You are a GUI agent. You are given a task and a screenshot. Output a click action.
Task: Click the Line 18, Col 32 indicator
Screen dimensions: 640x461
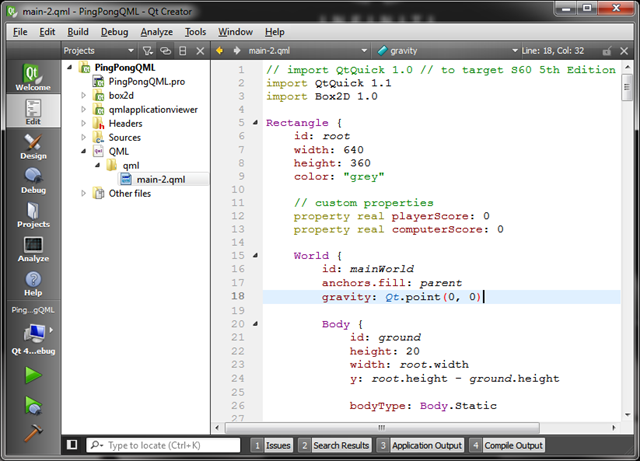(x=553, y=51)
